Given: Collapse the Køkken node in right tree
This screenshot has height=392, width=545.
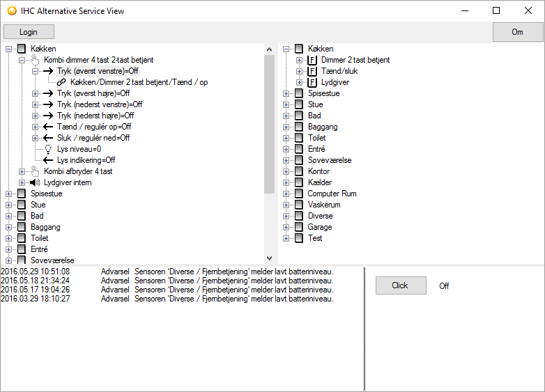Looking at the screenshot, I should pos(286,49).
